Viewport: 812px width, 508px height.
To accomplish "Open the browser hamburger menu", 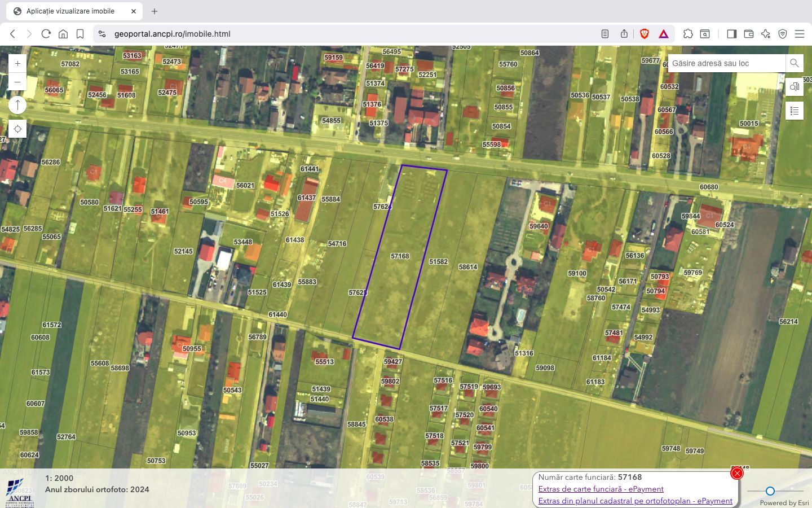I will (x=800, y=34).
